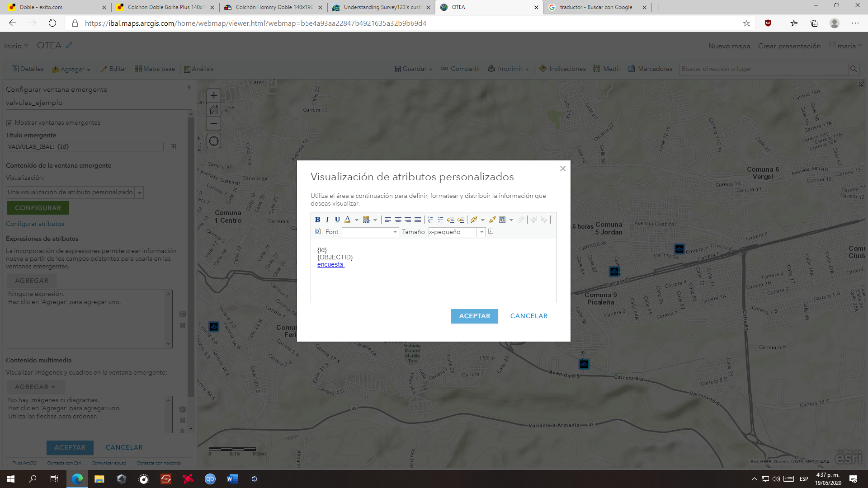This screenshot has height=488, width=868.
Task: Insert image into popup content
Action: point(502,220)
